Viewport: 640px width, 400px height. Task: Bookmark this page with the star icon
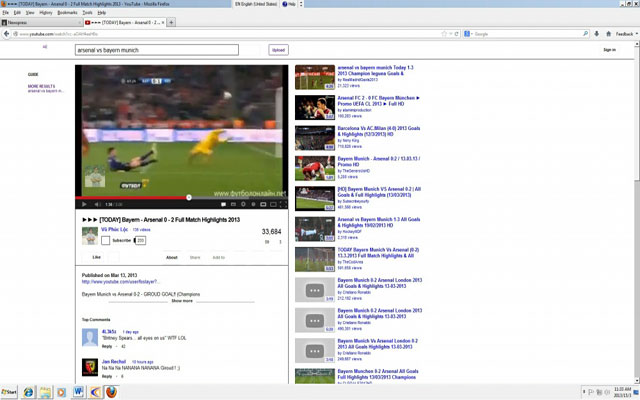[444, 34]
